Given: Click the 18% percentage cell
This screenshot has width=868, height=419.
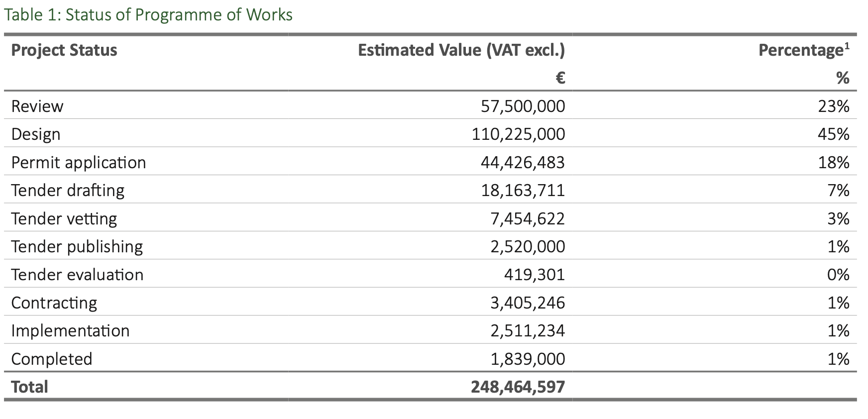Looking at the screenshot, I should (x=834, y=163).
